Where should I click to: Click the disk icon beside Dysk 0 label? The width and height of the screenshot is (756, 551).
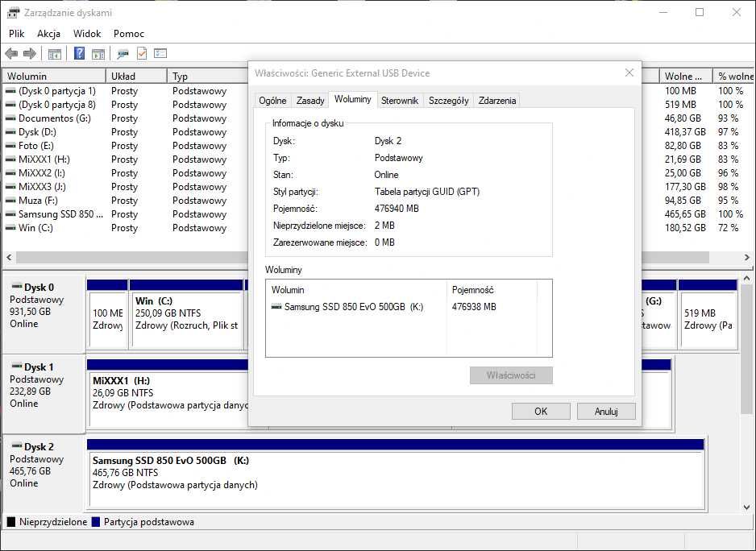pos(17,287)
